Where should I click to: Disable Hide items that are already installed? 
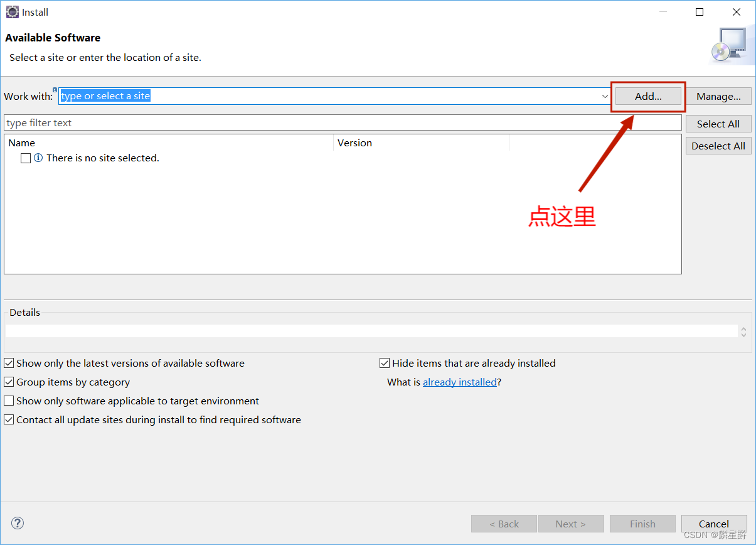pos(385,363)
